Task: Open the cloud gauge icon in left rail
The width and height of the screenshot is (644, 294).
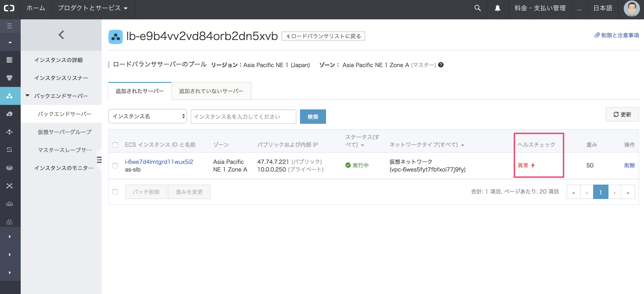Action: pyautogui.click(x=9, y=114)
